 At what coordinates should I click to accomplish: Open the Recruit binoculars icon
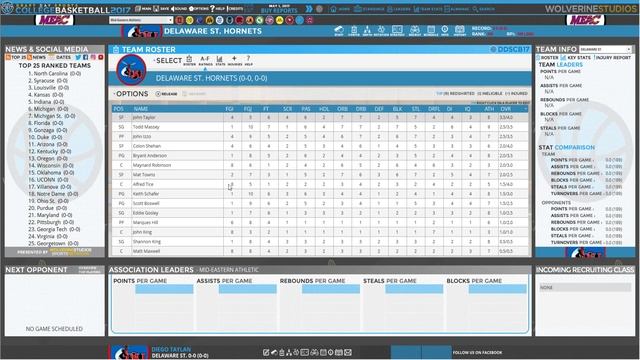point(415,31)
